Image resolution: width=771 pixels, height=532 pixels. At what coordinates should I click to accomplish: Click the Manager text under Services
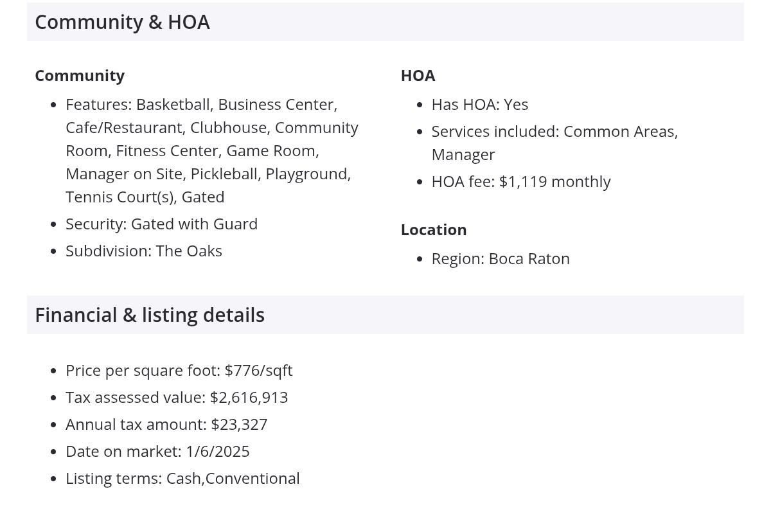463,154
